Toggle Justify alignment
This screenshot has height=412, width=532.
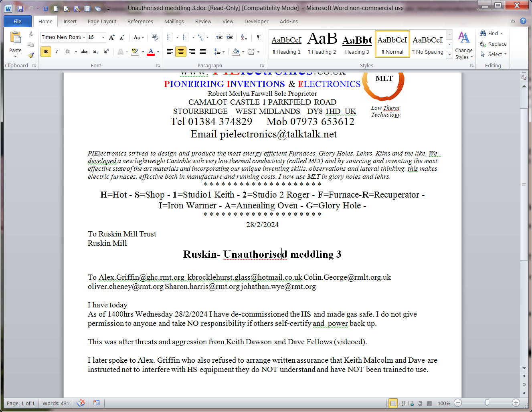click(203, 52)
